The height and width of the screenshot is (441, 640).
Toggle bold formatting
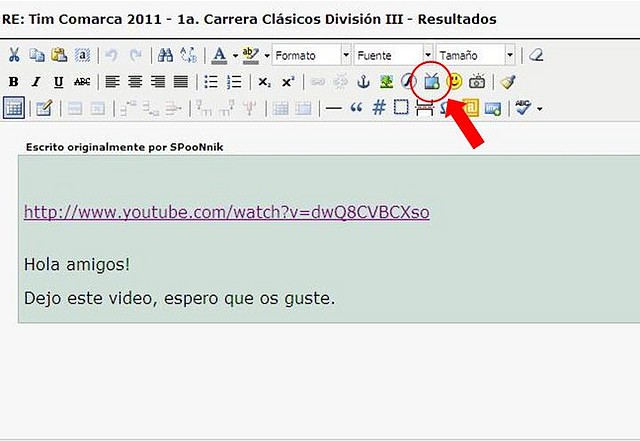click(13, 82)
